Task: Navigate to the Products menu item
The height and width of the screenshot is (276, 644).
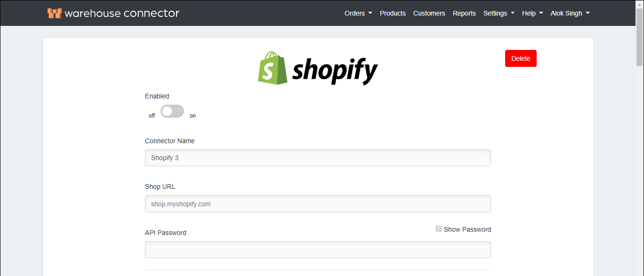Action: (x=393, y=13)
